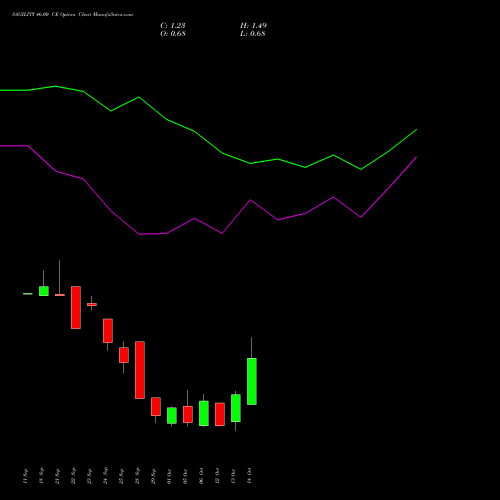Click the "23 Sep" date label
This screenshot has height=500, width=500.
[x=89, y=476]
